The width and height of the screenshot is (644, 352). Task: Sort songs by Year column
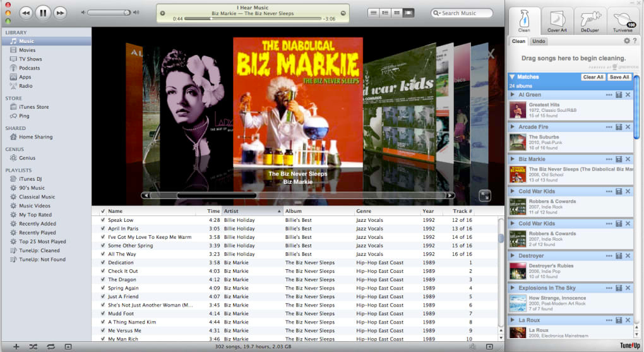431,211
